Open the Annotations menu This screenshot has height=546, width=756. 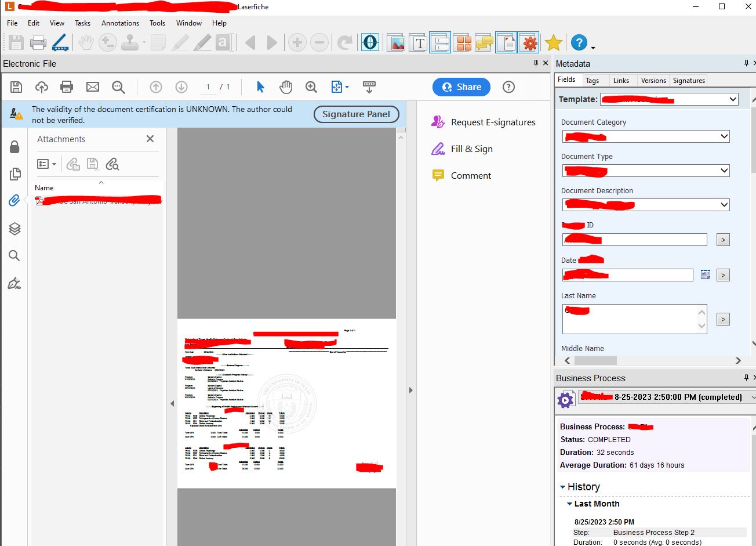click(120, 23)
